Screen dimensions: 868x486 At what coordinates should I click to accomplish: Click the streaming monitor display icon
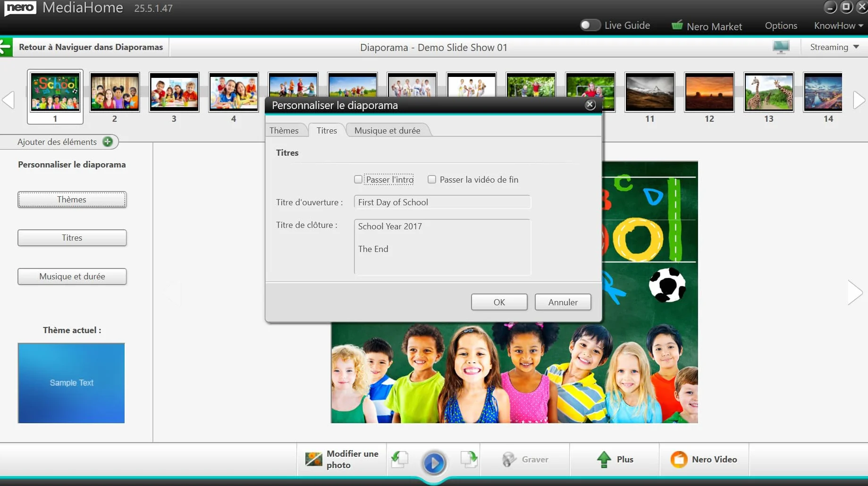(x=781, y=47)
